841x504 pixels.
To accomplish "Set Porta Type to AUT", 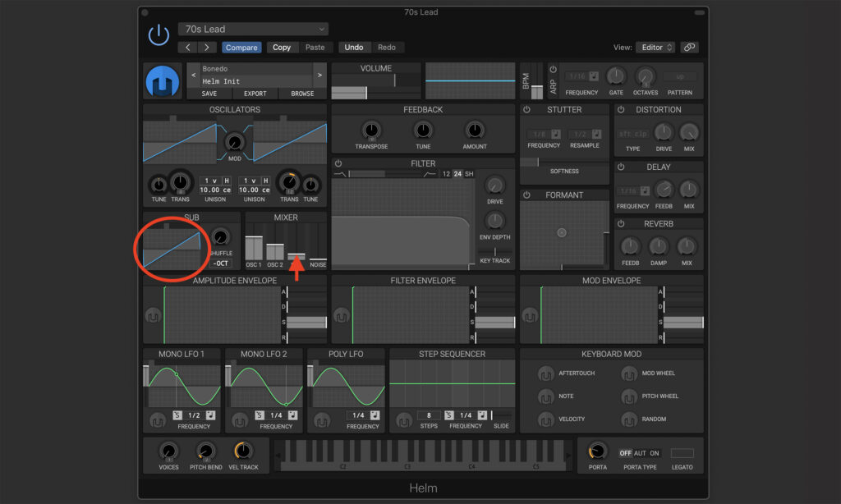I will pyautogui.click(x=640, y=453).
